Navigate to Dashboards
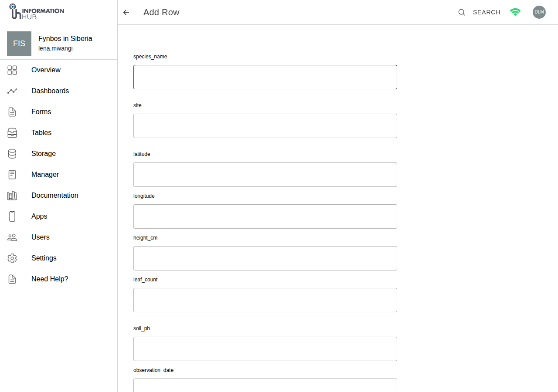 coord(50,91)
